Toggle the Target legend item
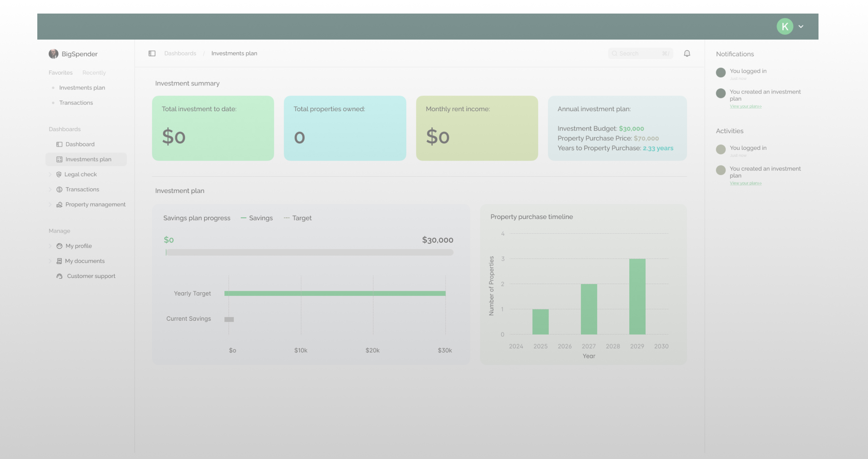 click(x=297, y=218)
